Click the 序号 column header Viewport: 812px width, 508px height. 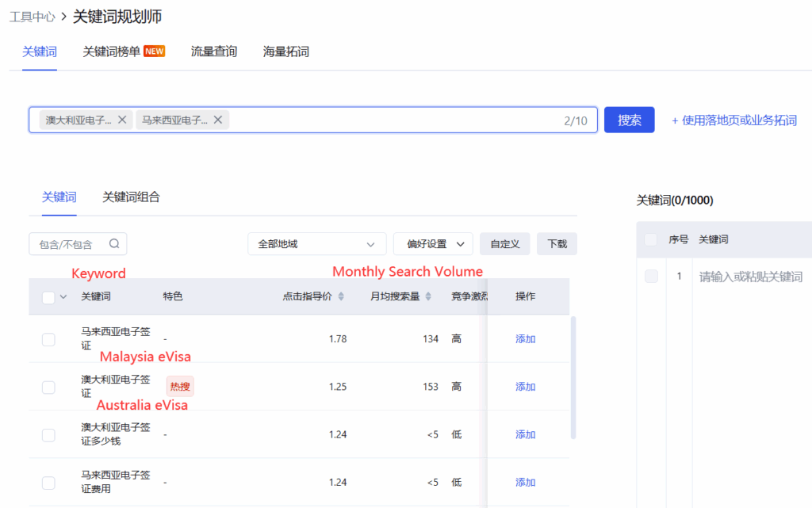tap(679, 239)
